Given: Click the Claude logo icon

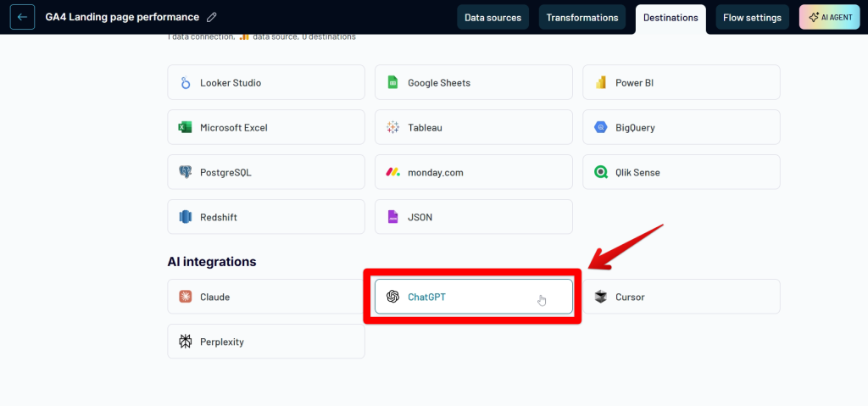Looking at the screenshot, I should 185,297.
